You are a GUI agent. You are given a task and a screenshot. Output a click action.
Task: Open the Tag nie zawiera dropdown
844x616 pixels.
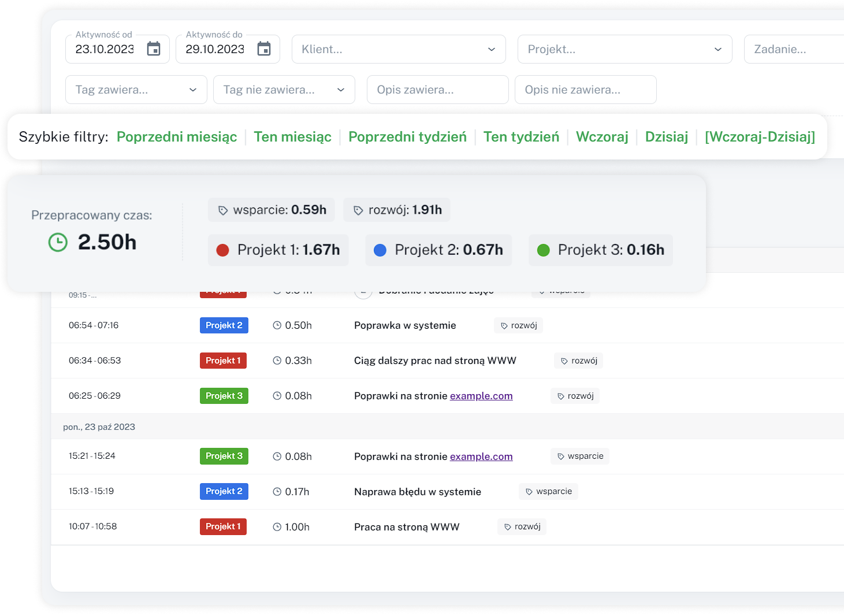[341, 90]
